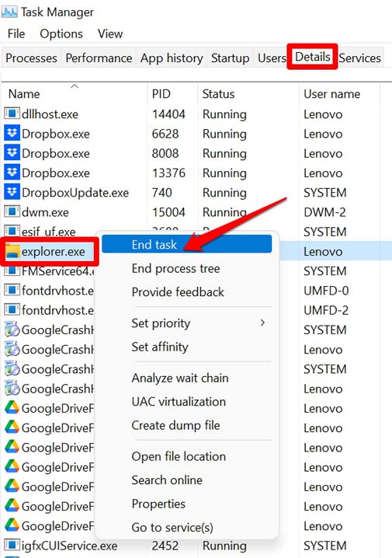Click the PID value 740
Image resolution: width=392 pixels, height=558 pixels.
[162, 192]
